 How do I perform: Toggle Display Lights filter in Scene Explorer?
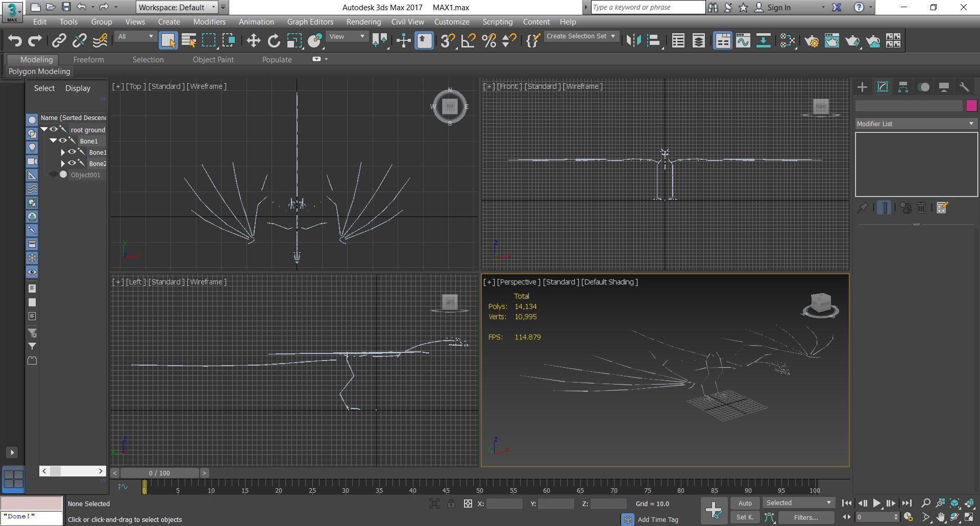pos(32,148)
